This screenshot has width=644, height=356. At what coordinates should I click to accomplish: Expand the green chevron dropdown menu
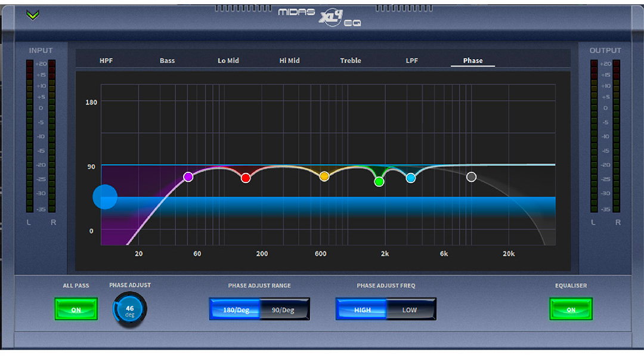(33, 15)
